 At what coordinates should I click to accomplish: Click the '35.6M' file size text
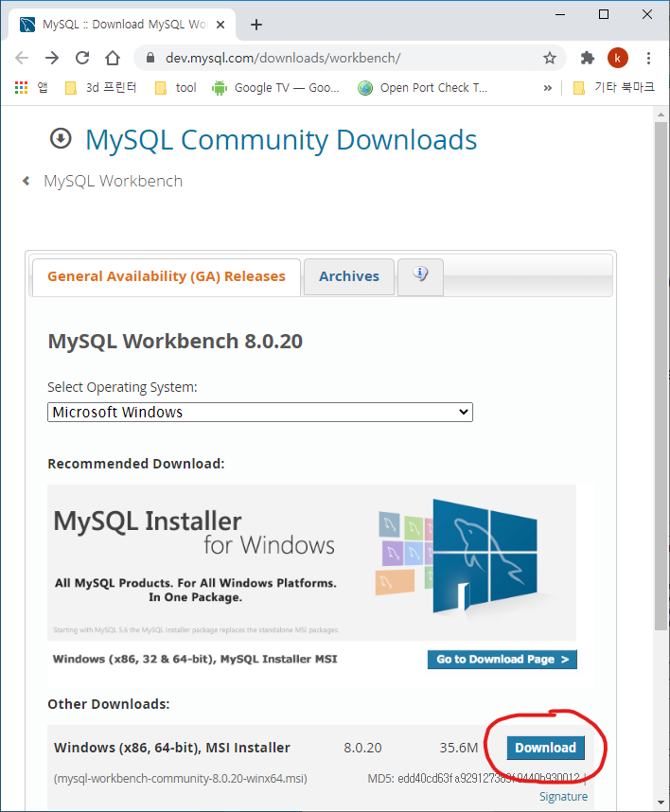[459, 748]
